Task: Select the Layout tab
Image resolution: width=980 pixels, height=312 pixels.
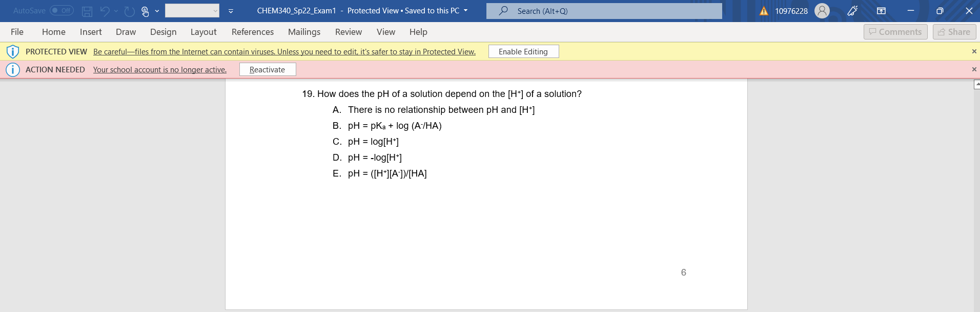Action: point(203,32)
